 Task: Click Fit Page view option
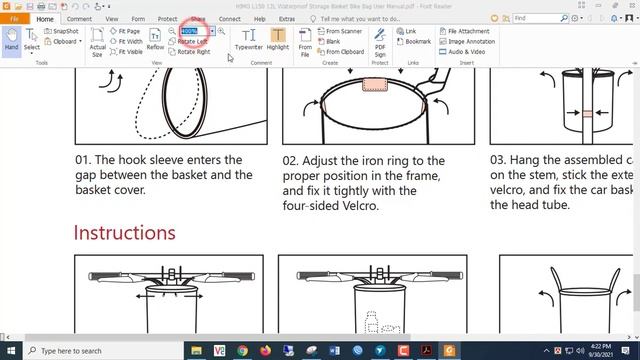125,31
